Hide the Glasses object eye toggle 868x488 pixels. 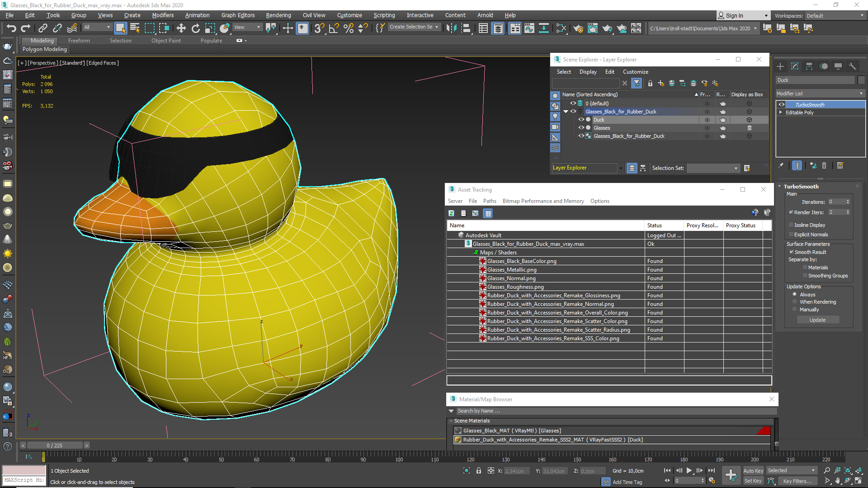581,128
